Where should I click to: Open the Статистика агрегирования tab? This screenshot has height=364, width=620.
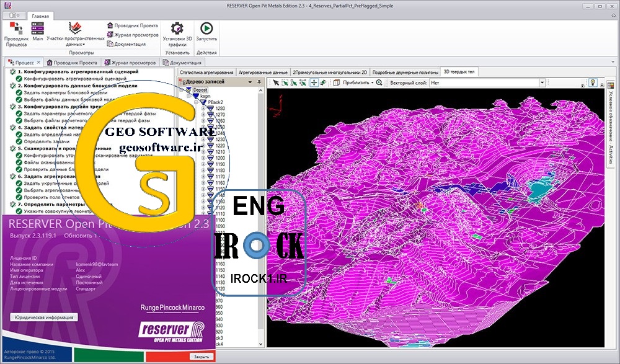[206, 73]
